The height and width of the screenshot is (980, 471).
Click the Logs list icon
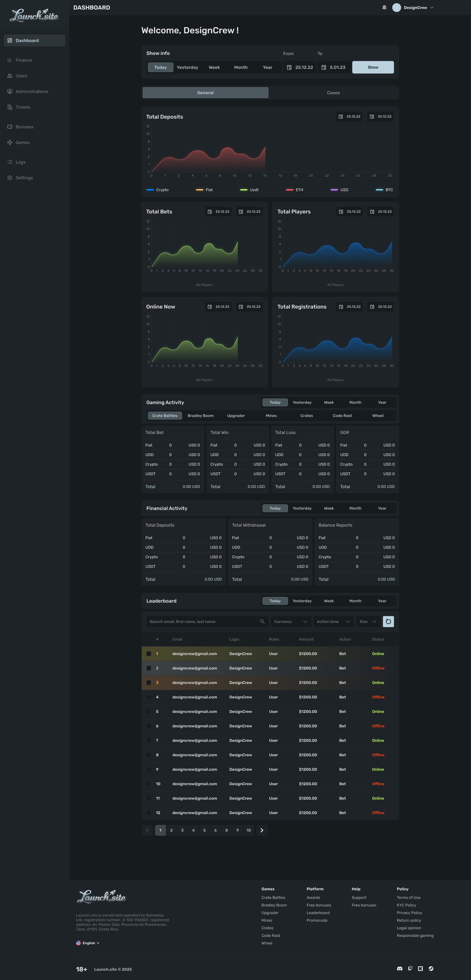[10, 162]
